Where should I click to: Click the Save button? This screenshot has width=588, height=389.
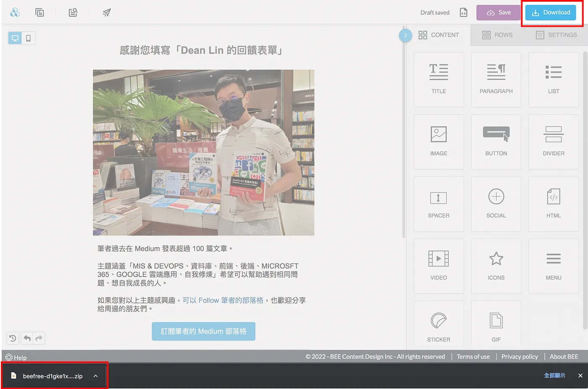499,13
